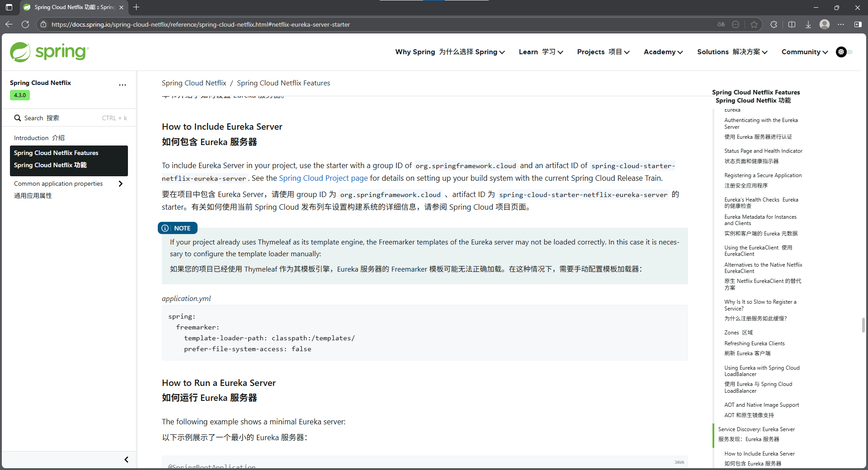Expand Academy dropdown menu
This screenshot has width=868, height=470.
tap(663, 52)
